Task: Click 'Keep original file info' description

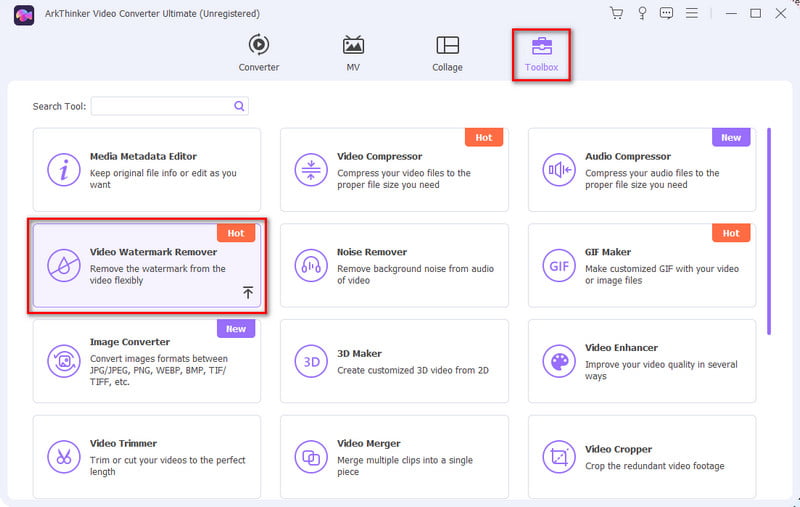Action: click(x=163, y=179)
